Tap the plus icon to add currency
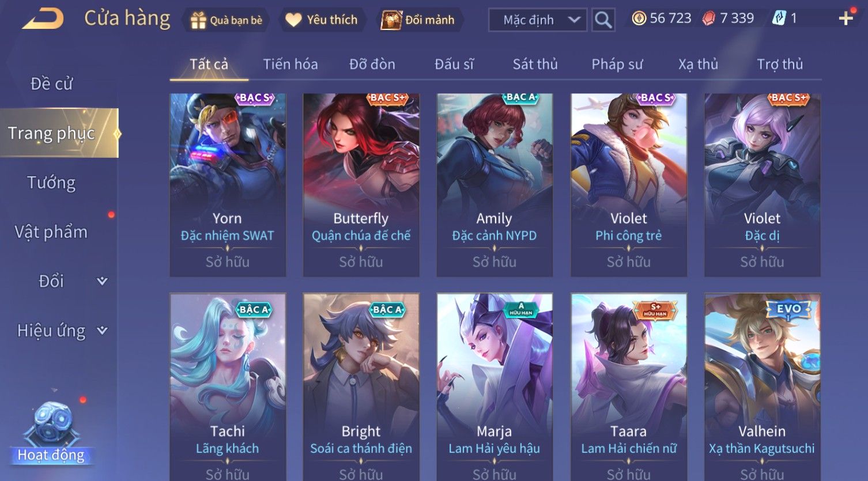This screenshot has width=868, height=481. 846,19
